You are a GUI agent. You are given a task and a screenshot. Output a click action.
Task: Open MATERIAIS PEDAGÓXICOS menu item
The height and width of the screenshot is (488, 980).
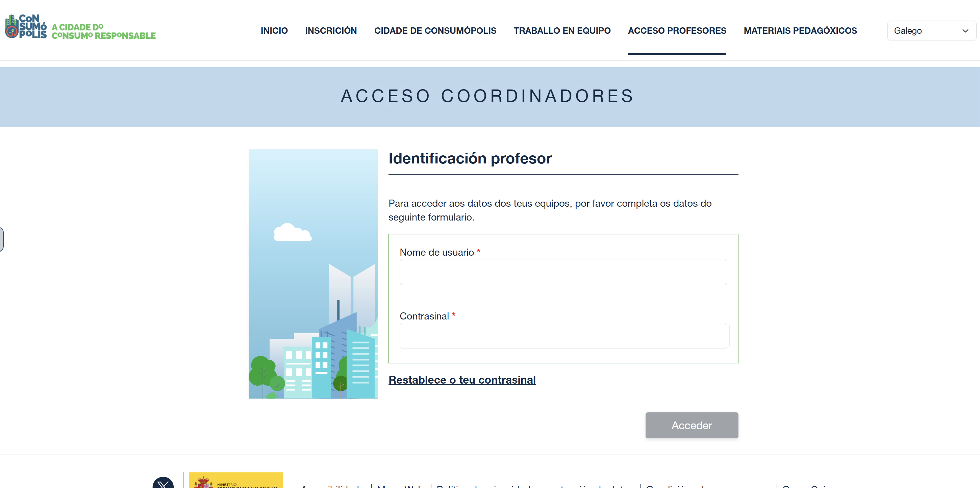pyautogui.click(x=800, y=31)
